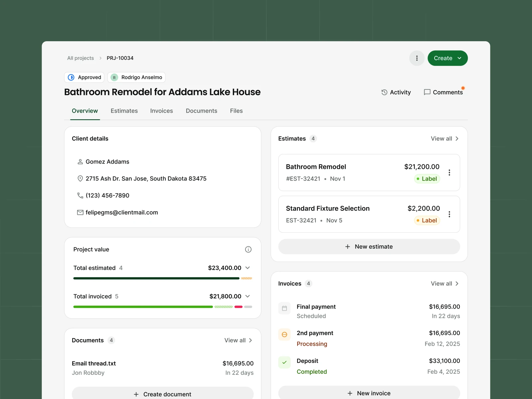This screenshot has height=399, width=532.
Task: Open the Bathroom Remodel estimate options menu
Action: [x=449, y=173]
